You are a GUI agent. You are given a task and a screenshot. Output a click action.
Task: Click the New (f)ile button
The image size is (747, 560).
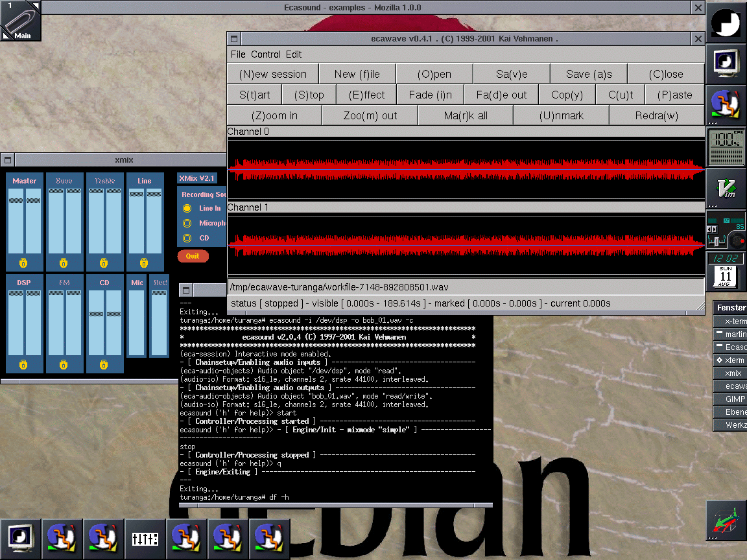357,75
